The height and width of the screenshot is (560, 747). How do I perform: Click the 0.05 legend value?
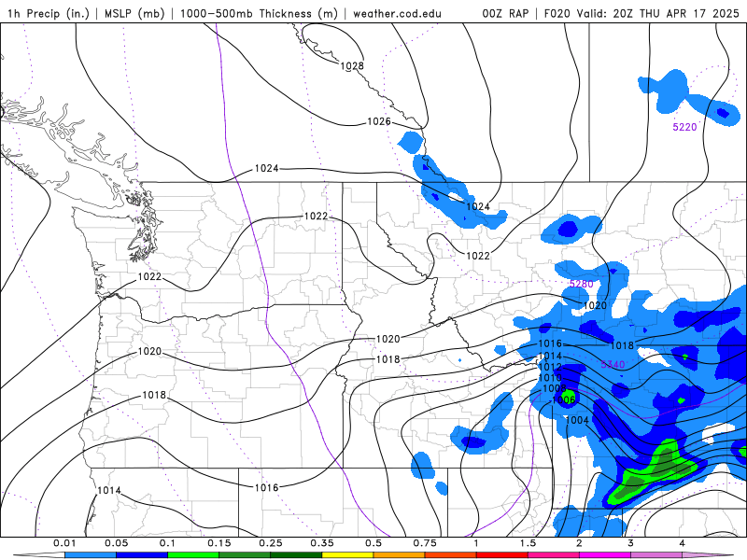coord(116,543)
